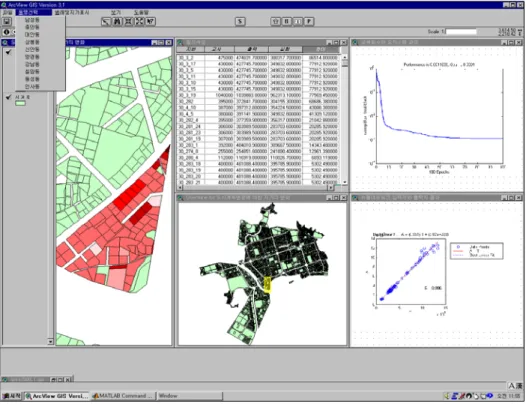The height and width of the screenshot is (404, 526).
Task: Click the Save disk icon in toolbar
Action: pos(6,21)
